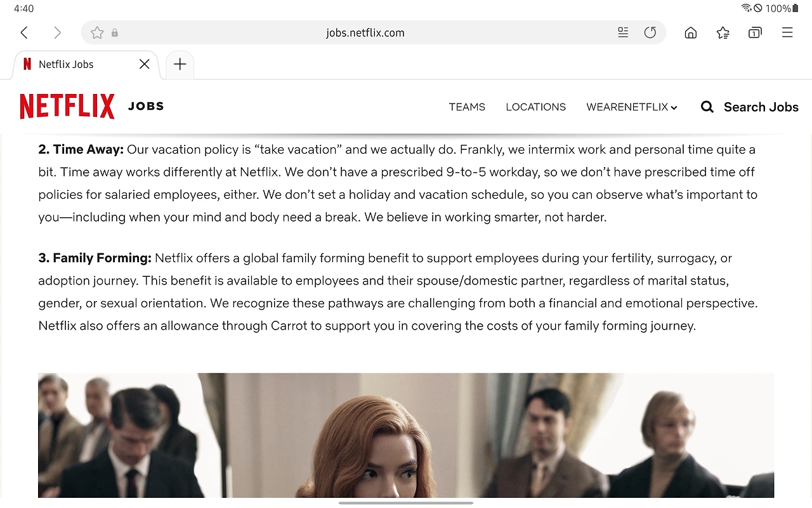Image resolution: width=812 pixels, height=508 pixels.
Task: Open the browser hamburger menu
Action: [787, 32]
